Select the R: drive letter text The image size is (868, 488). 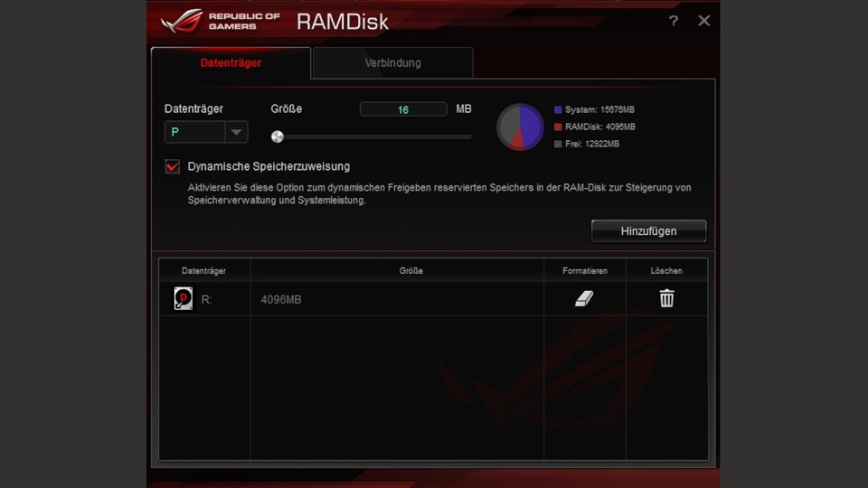[206, 299]
